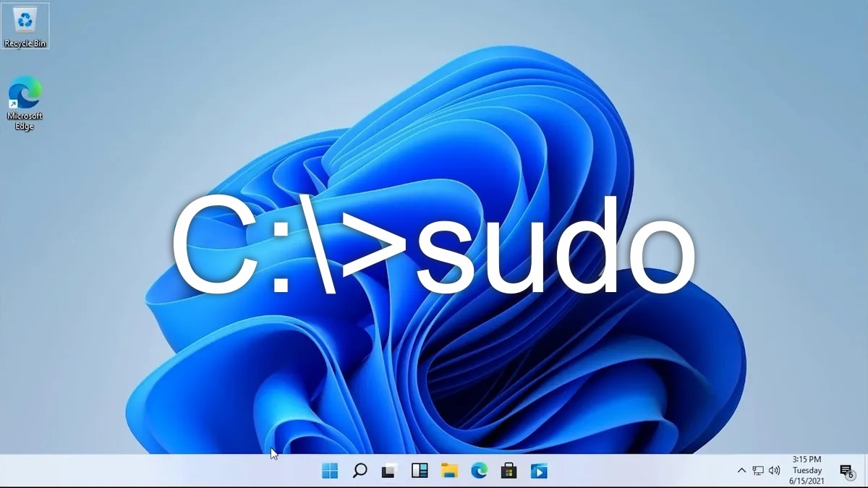Open the Widgets panel
This screenshot has width=868, height=488.
point(420,471)
